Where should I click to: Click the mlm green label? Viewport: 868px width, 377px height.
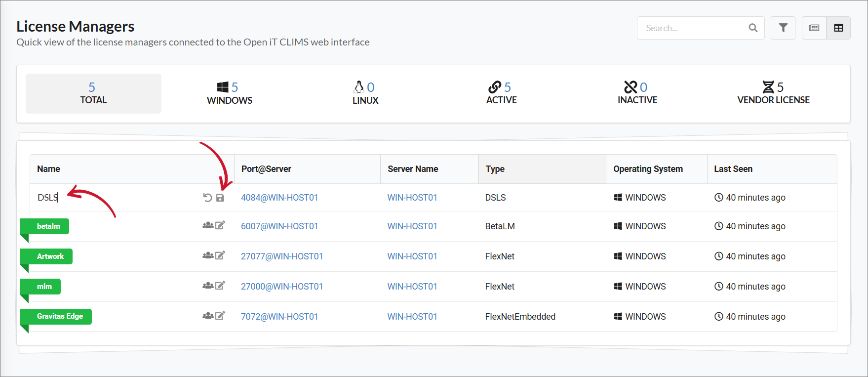click(40, 287)
